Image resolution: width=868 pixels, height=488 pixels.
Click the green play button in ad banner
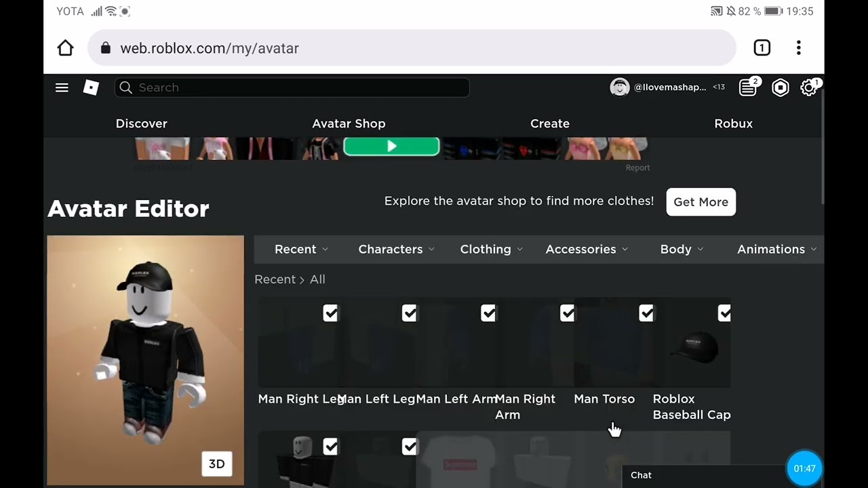[x=391, y=146]
